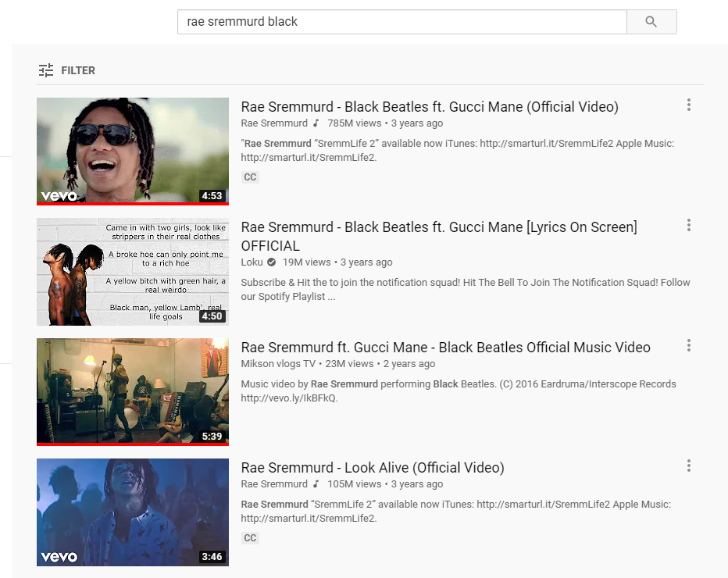Click "2 years ago" text
728x578 pixels.
(x=409, y=363)
